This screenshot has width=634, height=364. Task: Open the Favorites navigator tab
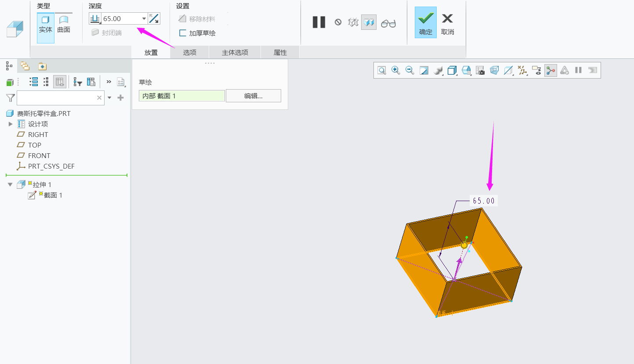[42, 66]
